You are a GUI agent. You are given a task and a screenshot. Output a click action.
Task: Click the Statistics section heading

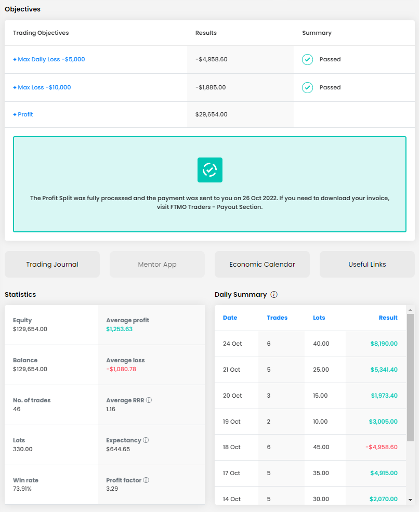20,295
